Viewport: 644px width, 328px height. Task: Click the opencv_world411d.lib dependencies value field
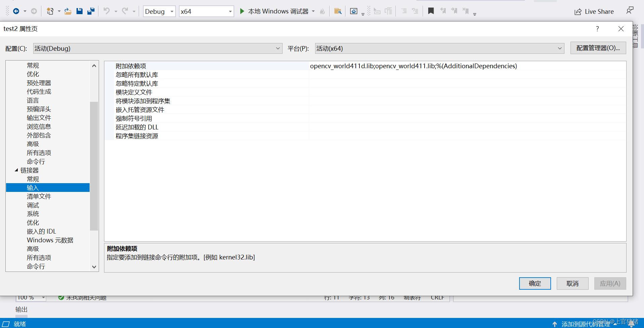point(467,66)
